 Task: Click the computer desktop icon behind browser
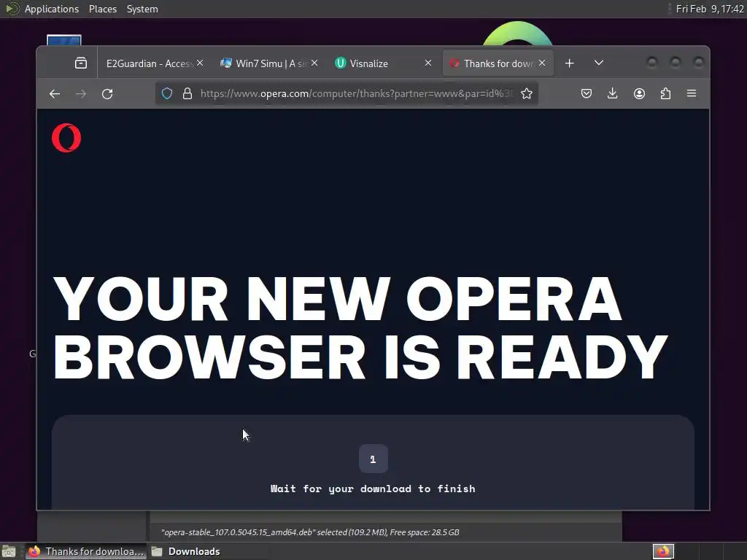click(x=64, y=40)
